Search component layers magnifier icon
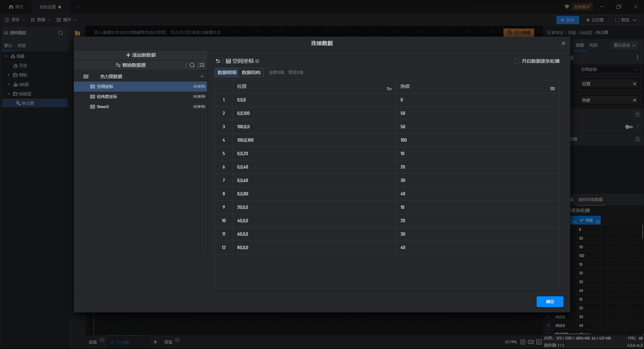Image resolution: width=644 pixels, height=349 pixels. [61, 33]
